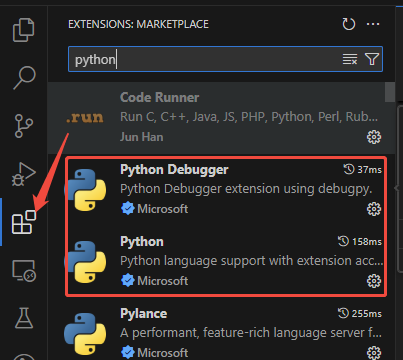Click the Python extension logo thumbnail
Image resolution: width=403 pixels, height=360 pixels.
[85, 262]
